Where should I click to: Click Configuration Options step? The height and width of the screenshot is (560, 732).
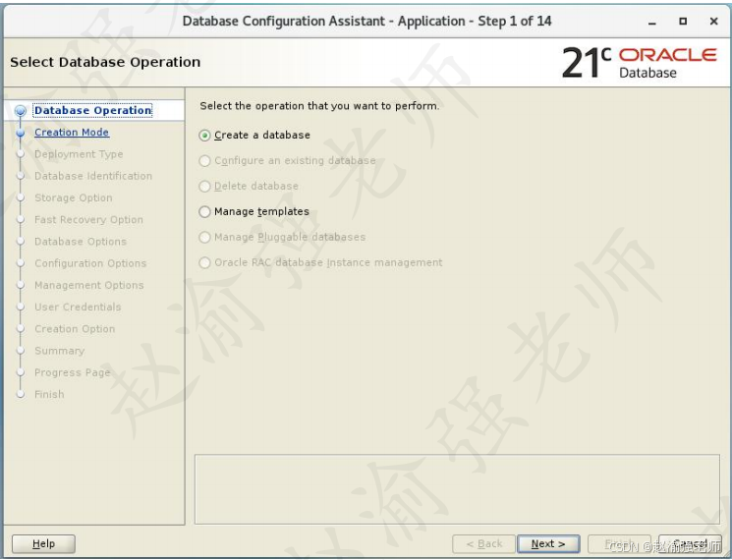[x=90, y=263]
